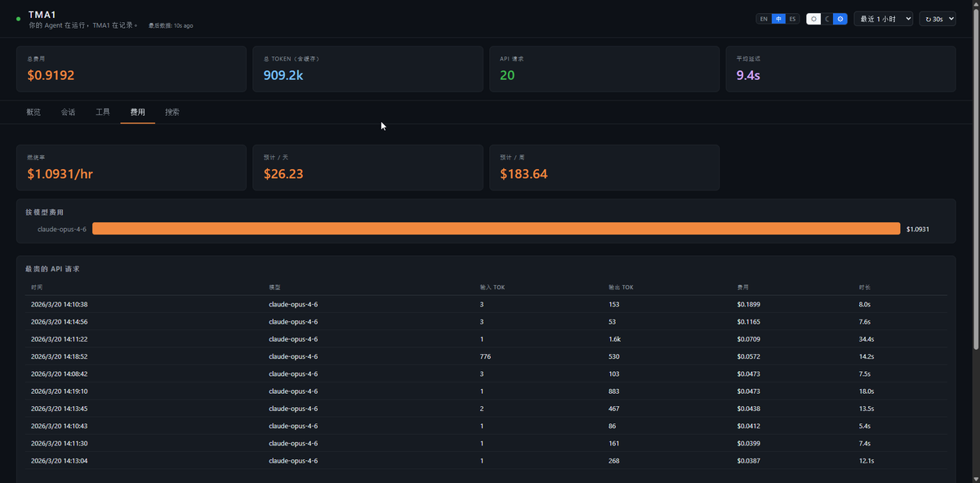This screenshot has width=980, height=483.
Task: Select the request row at 14:11:30
Action: (486, 443)
